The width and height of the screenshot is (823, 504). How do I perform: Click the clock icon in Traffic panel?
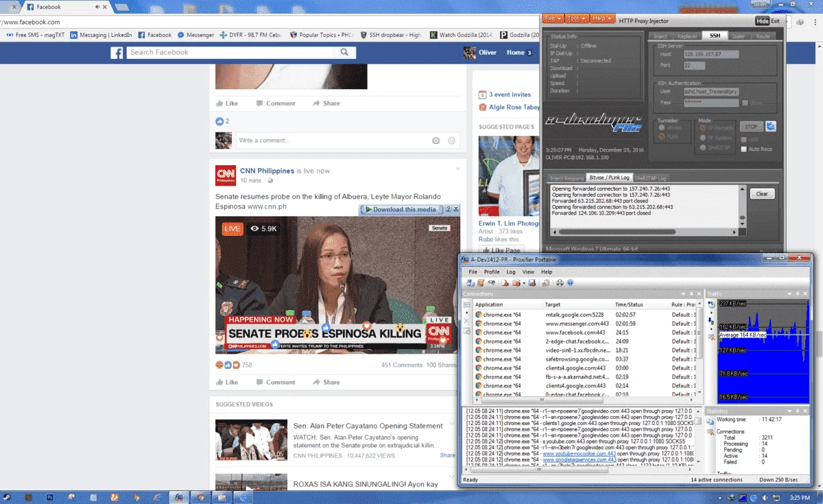click(712, 304)
